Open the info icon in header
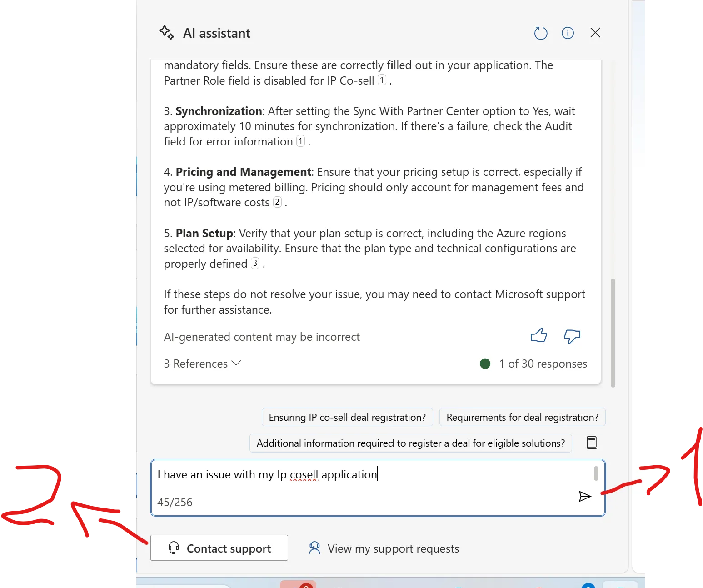The width and height of the screenshot is (703, 588). (x=568, y=33)
